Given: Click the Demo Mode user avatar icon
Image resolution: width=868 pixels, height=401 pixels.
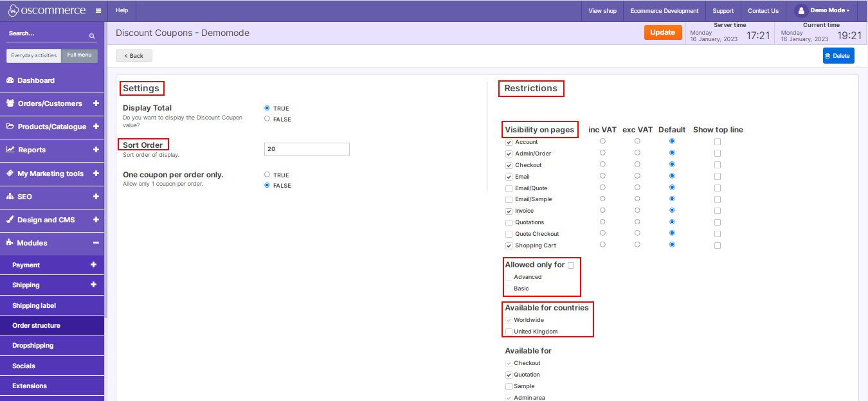Looking at the screenshot, I should pos(800,11).
